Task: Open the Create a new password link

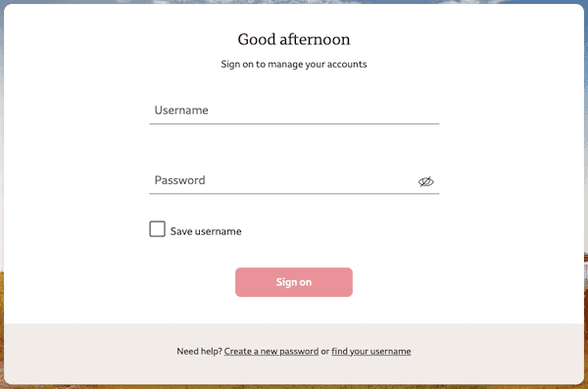Action: (271, 351)
